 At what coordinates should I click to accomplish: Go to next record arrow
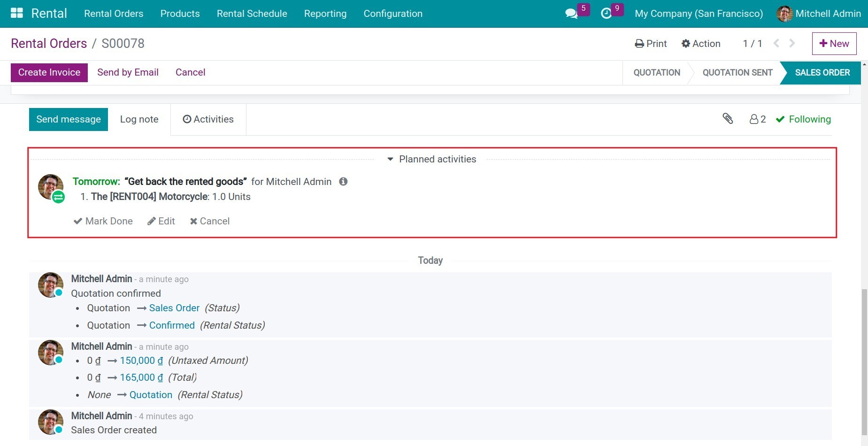792,43
